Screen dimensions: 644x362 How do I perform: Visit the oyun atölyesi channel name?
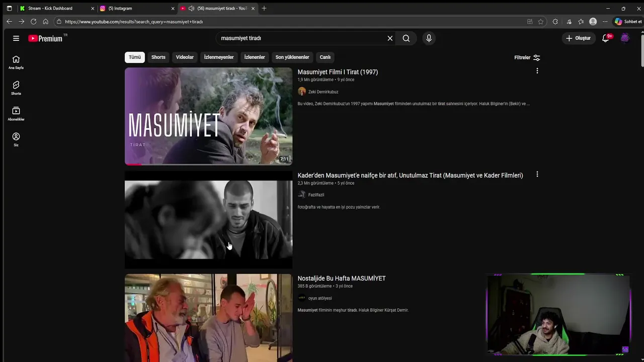pos(320,298)
